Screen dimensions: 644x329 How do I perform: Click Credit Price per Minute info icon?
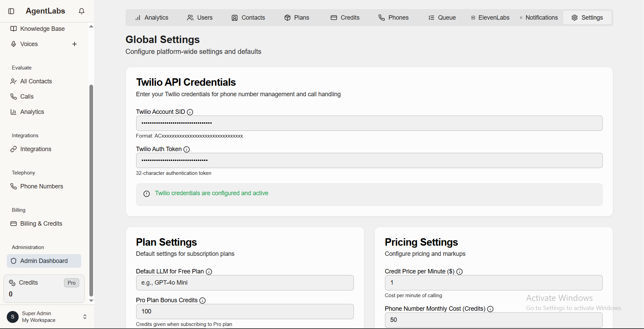459,272
